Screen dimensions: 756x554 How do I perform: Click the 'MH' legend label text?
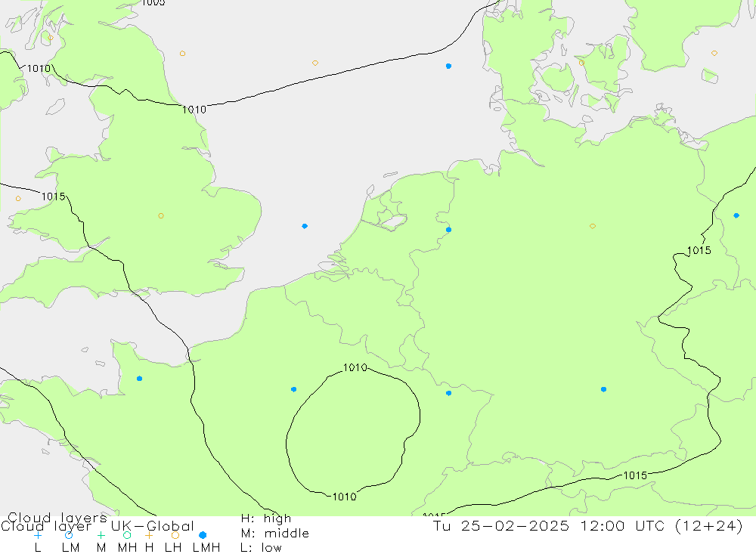point(127,548)
